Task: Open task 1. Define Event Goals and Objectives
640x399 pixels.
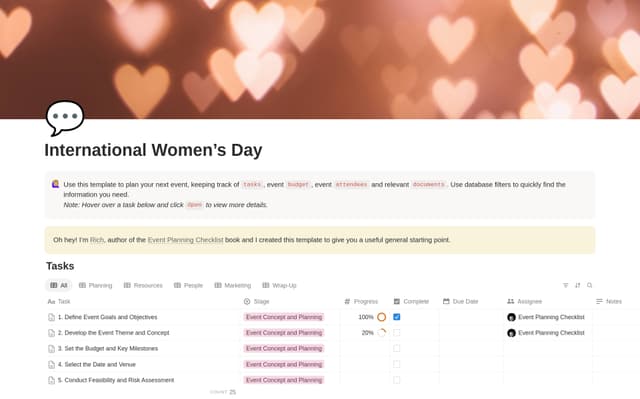Action: (x=107, y=317)
